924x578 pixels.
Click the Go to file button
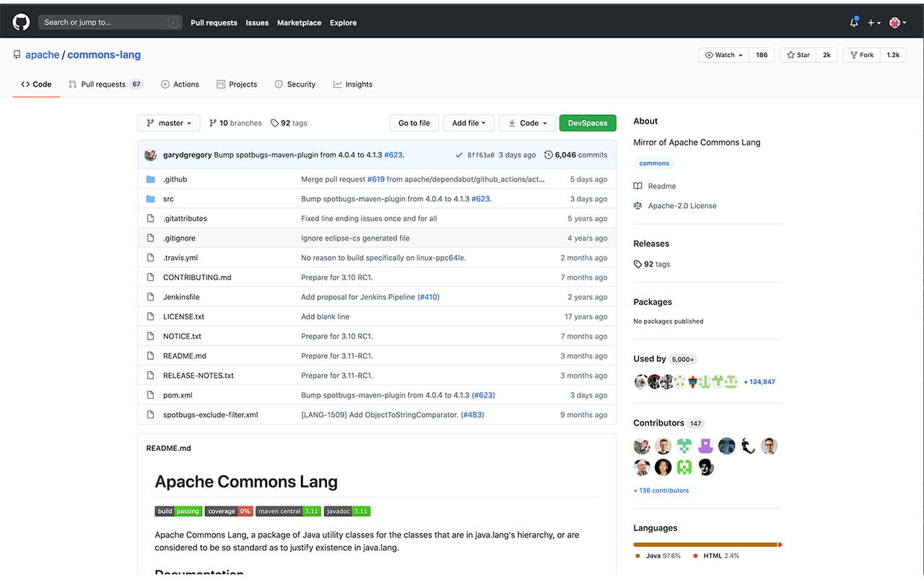tap(414, 123)
